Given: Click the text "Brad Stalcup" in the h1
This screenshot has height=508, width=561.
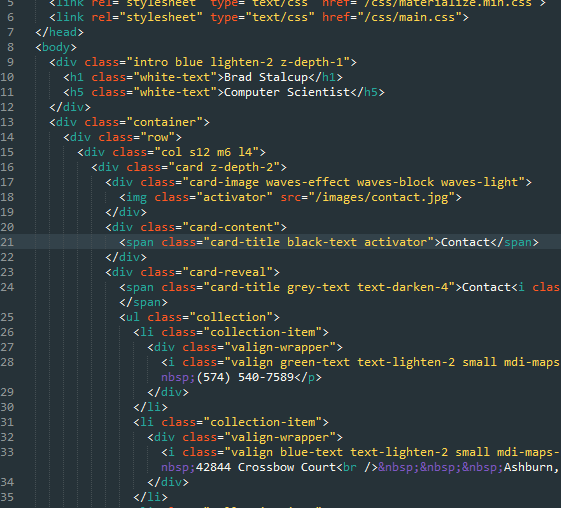Looking at the screenshot, I should click(x=266, y=77).
